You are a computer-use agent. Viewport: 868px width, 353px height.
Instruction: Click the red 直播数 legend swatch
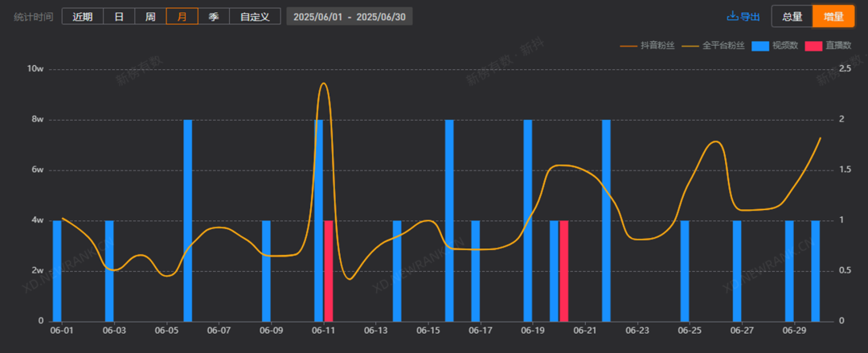813,46
